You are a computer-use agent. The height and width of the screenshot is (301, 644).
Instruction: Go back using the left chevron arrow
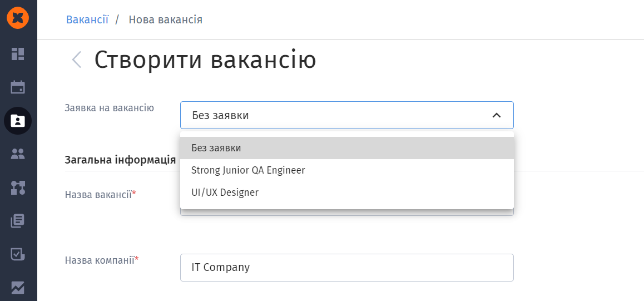(76, 60)
